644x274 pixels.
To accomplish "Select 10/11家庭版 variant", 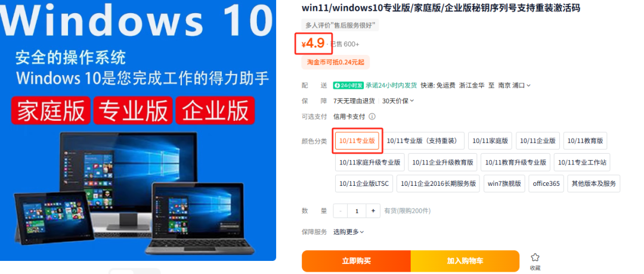I will point(490,141).
